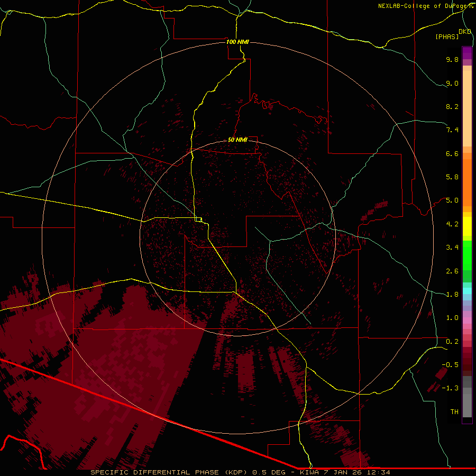Pick the cyan swatch near 1.8
This screenshot has height=476, width=476.
[x=467, y=291]
